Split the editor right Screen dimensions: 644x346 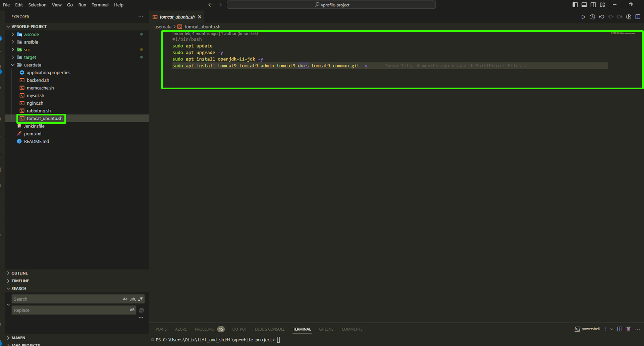638,17
